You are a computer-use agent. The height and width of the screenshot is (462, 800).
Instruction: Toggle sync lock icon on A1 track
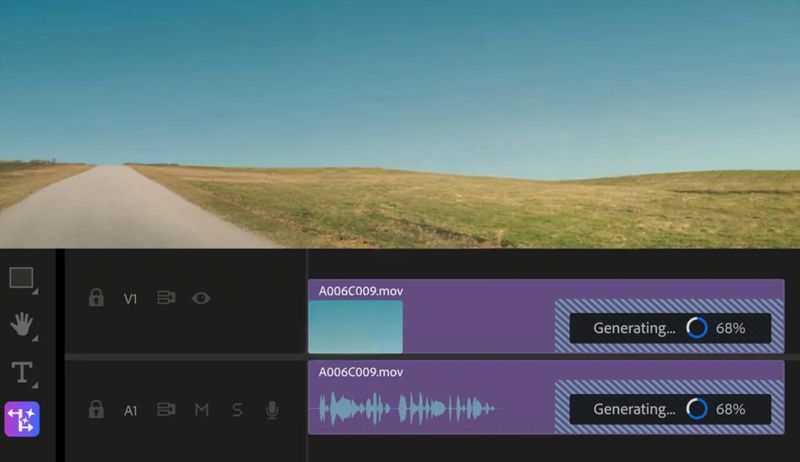point(166,409)
